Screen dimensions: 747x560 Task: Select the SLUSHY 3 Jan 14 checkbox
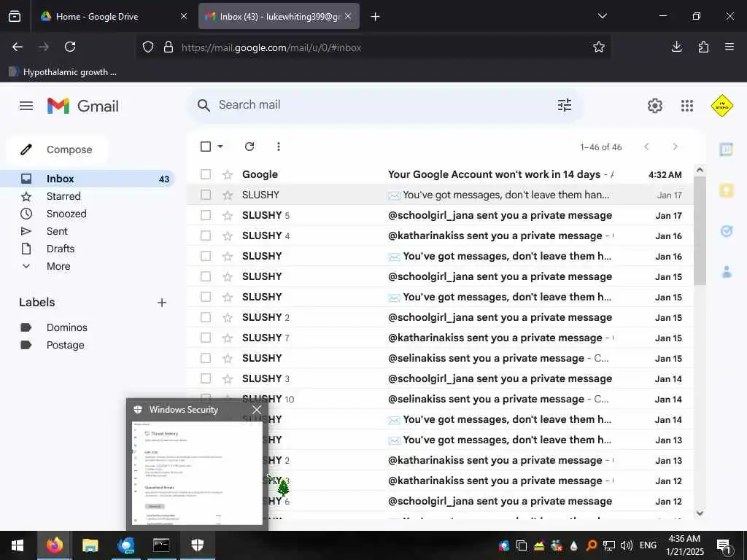coord(206,378)
